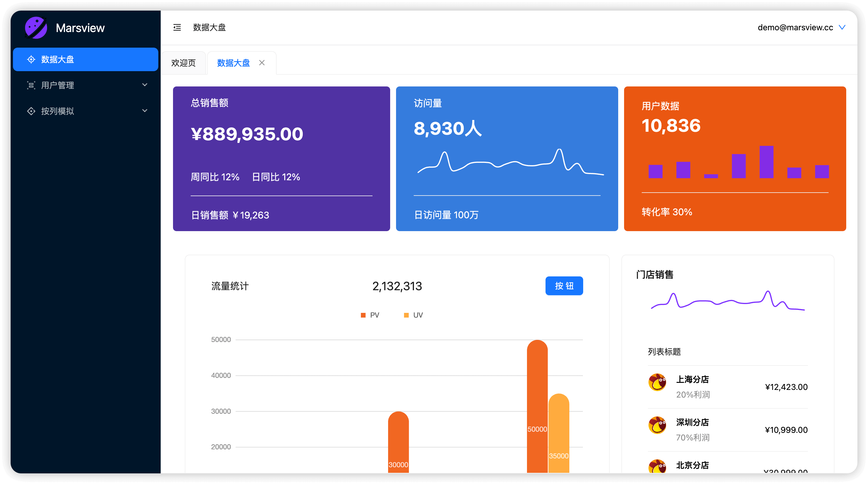
Task: Open 按列模拟 sidebar menu item
Action: point(86,111)
